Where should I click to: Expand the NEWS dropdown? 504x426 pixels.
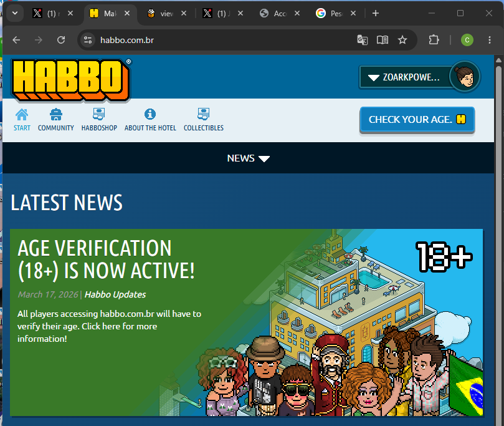point(248,158)
